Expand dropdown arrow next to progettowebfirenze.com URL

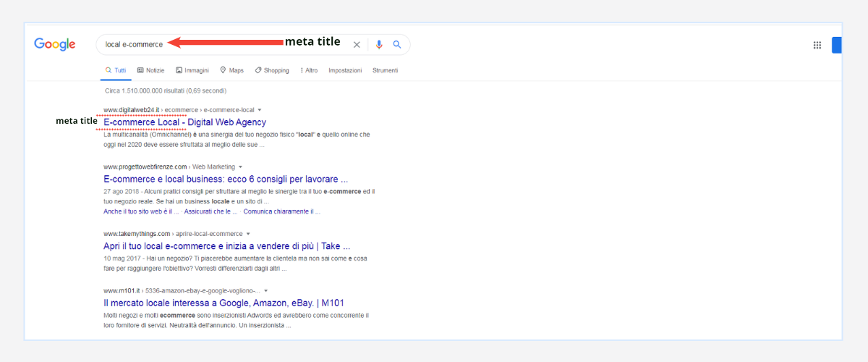pos(240,167)
